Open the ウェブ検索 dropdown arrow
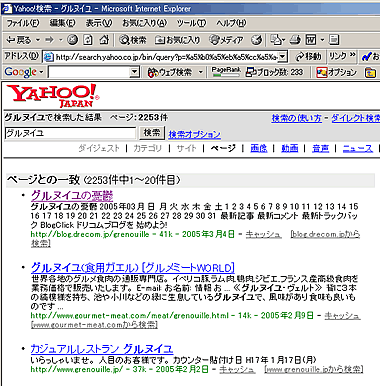Screen dimensions: 380x386 [x=201, y=72]
